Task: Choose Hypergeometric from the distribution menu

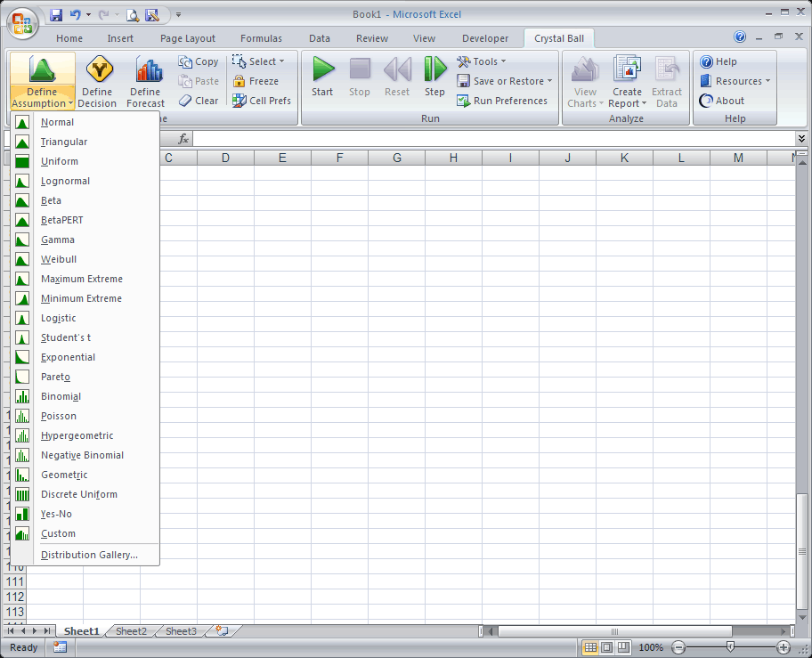Action: pos(77,436)
